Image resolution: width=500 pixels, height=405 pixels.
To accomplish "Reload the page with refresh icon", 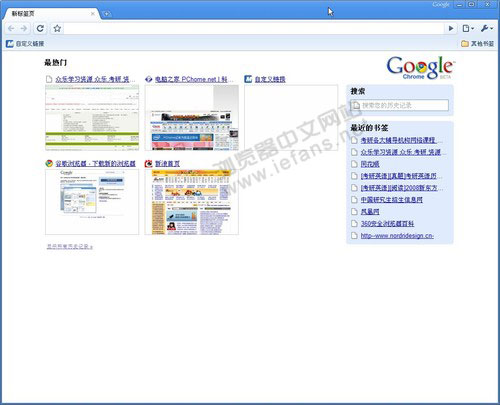I will pos(40,29).
